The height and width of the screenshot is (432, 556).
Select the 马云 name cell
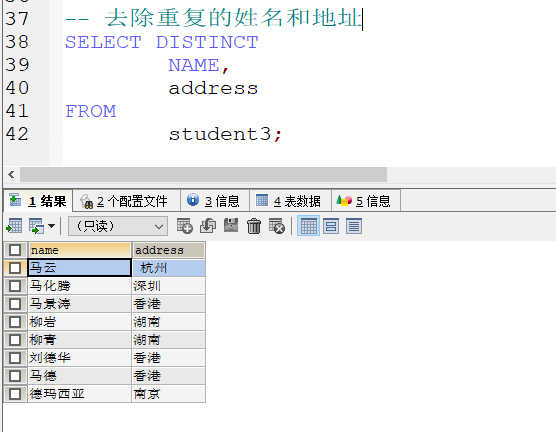pyautogui.click(x=79, y=268)
